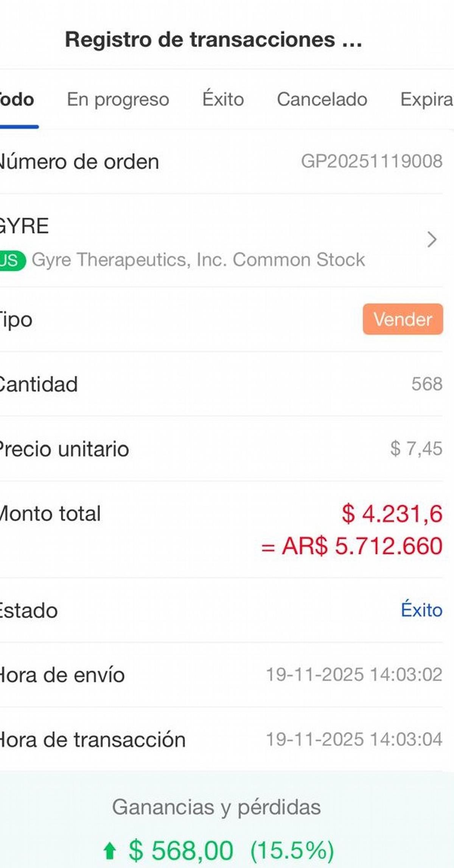Open Gyre Therapeutics, Inc. Common Stock name
454x868 pixels.
198,260
